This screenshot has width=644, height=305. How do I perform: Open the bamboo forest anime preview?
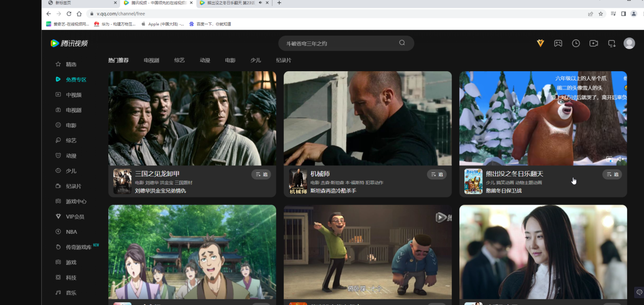coord(192,252)
